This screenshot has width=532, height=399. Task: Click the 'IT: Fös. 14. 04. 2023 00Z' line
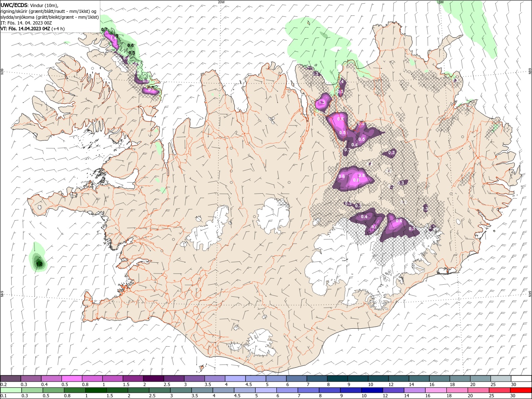pos(26,23)
